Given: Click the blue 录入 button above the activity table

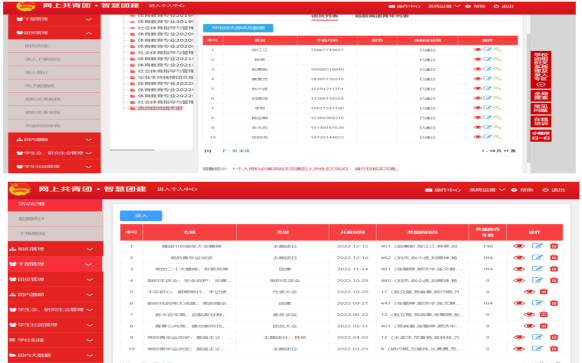Looking at the screenshot, I should click(x=141, y=216).
